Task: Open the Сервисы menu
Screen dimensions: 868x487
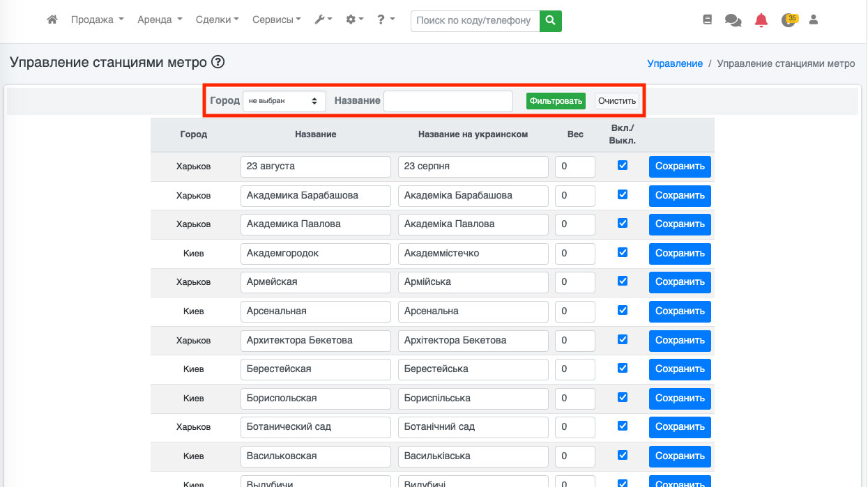Action: tap(276, 20)
